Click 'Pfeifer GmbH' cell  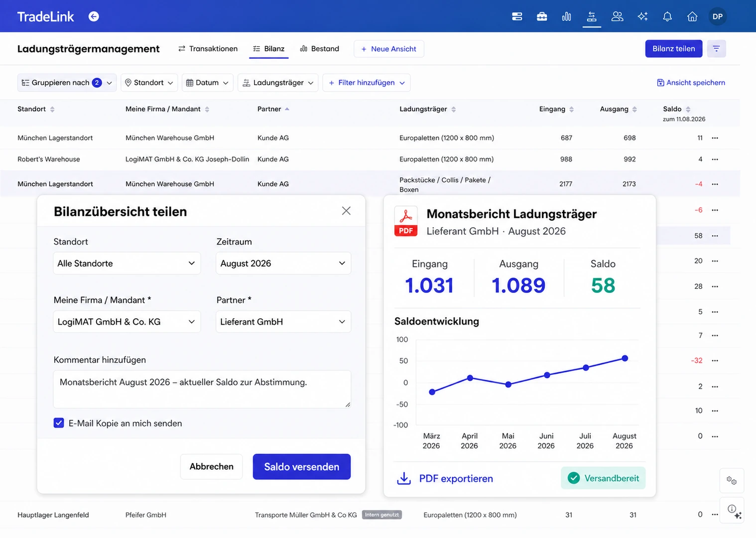tap(146, 515)
